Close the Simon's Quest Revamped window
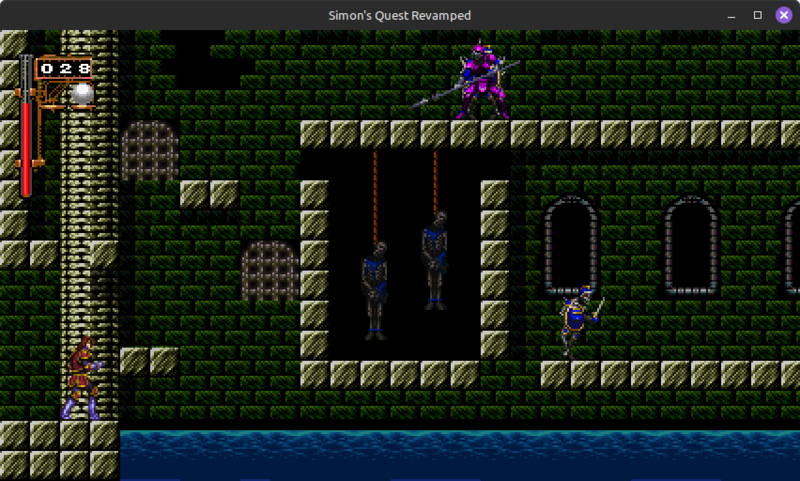Image resolution: width=800 pixels, height=481 pixels. [x=784, y=15]
